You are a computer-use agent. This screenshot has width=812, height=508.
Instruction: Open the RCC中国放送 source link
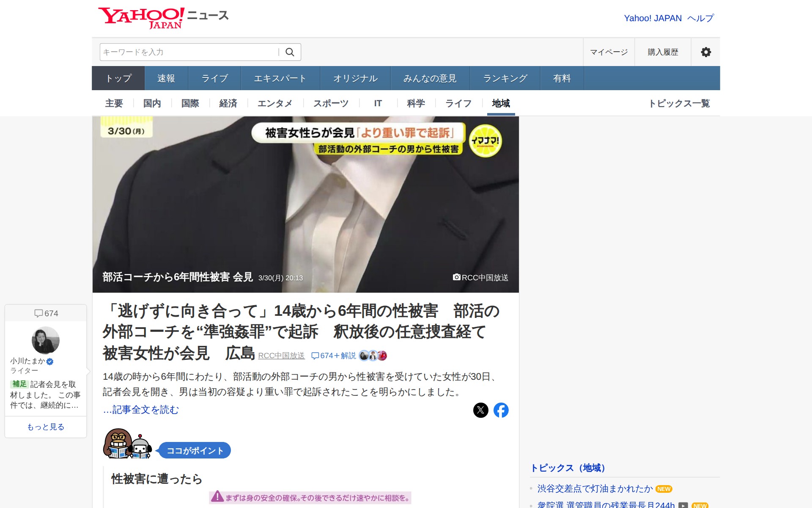(x=281, y=356)
